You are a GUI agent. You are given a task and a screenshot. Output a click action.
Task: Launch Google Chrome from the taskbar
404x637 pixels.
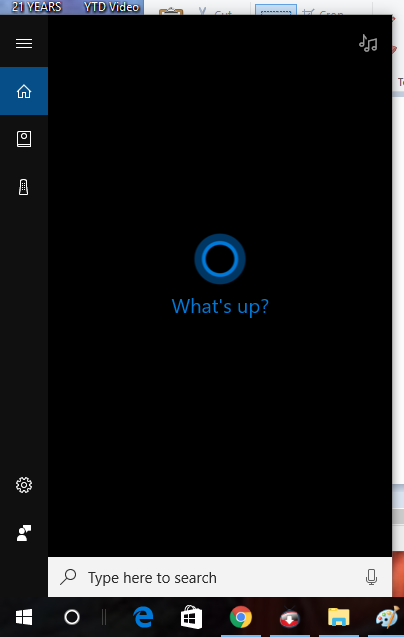click(241, 617)
